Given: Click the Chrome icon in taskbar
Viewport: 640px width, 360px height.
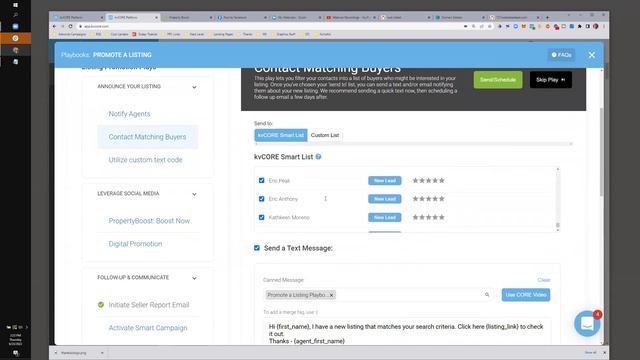Looking at the screenshot, I should (x=15, y=50).
